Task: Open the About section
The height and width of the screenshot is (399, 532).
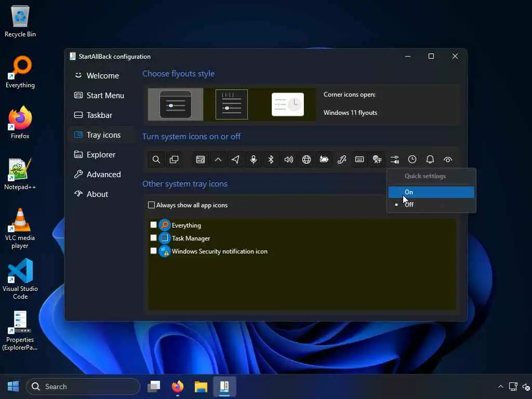Action: 102,194
